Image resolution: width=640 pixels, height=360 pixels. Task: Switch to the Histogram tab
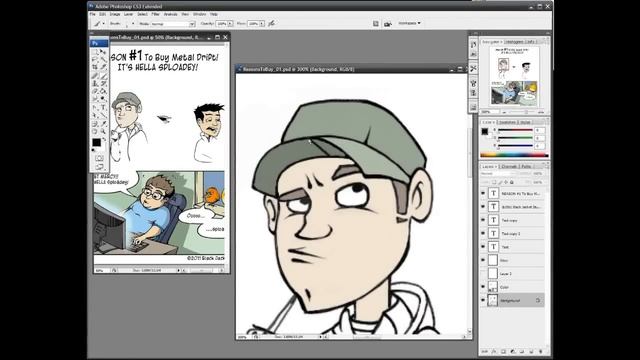513,42
